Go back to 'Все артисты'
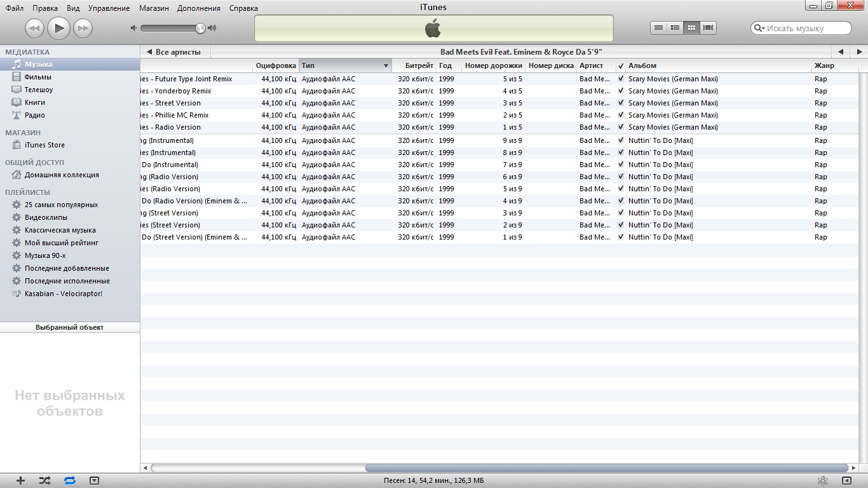This screenshot has height=488, width=868. [174, 52]
